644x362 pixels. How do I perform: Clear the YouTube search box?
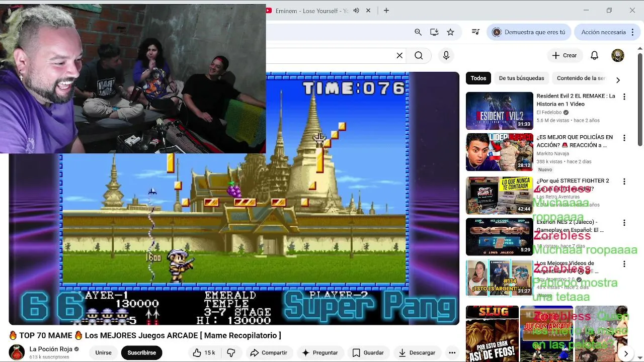pos(399,55)
